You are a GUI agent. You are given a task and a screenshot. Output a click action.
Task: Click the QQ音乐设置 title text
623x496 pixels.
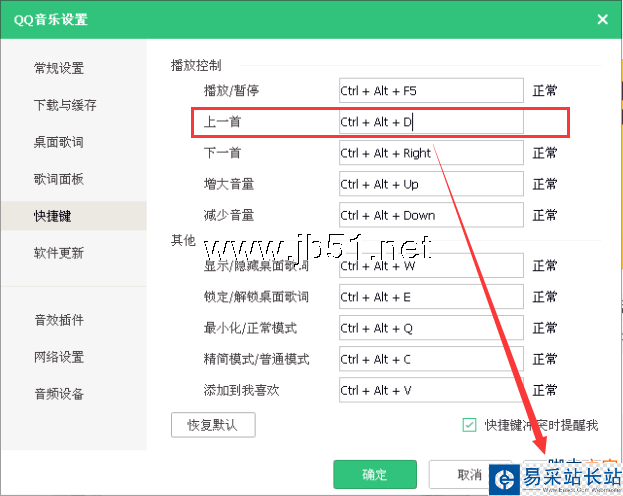[x=50, y=19]
